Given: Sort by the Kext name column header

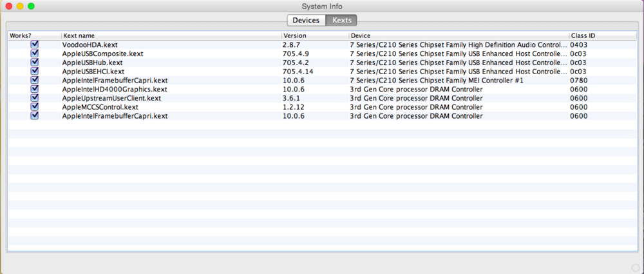Looking at the screenshot, I should coord(171,35).
